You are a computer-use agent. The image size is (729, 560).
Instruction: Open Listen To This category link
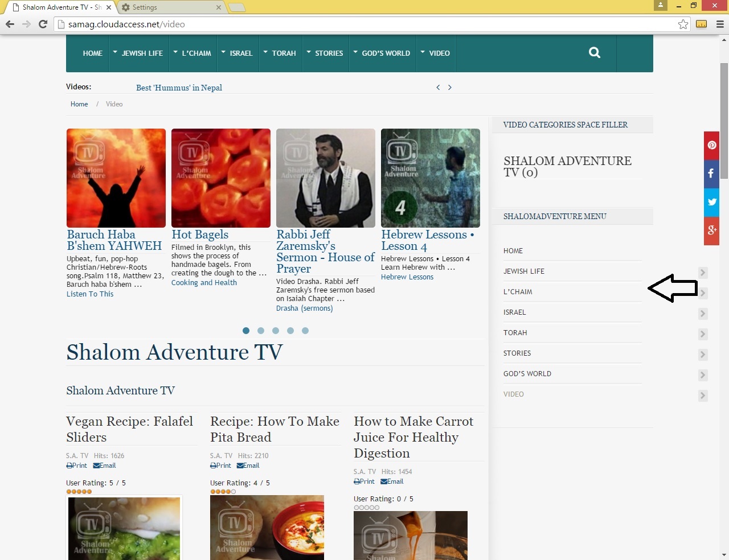tap(90, 294)
